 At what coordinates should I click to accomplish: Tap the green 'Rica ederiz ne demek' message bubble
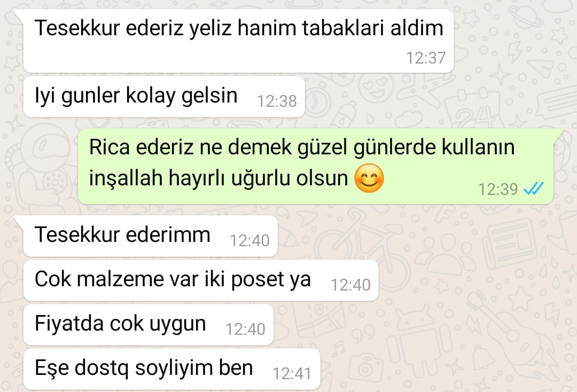click(316, 166)
